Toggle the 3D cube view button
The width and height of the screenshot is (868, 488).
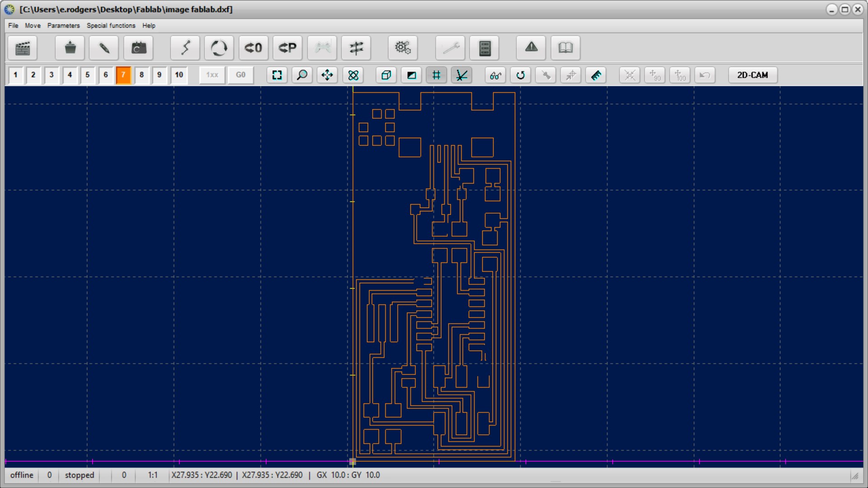tap(386, 75)
